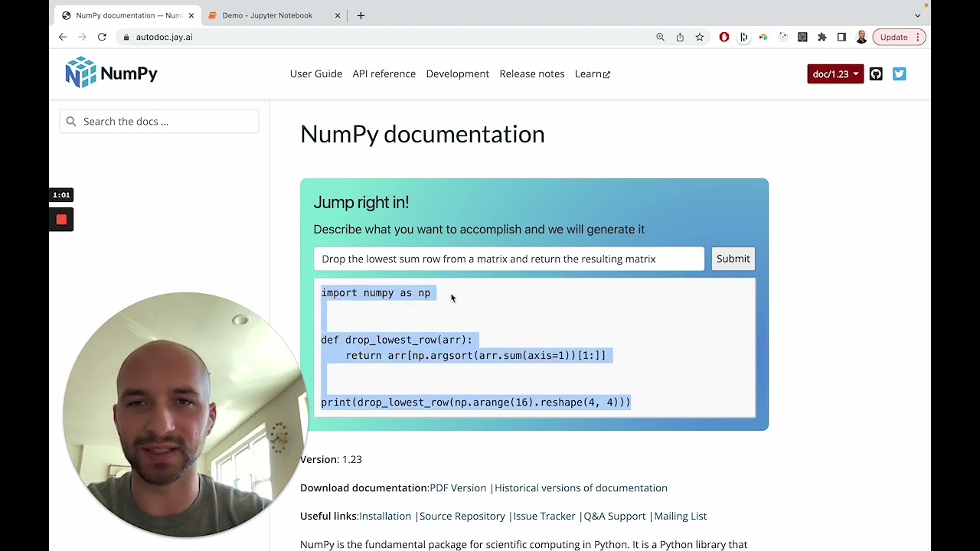Image resolution: width=980 pixels, height=551 pixels.
Task: Click the prompt description text field
Action: click(509, 259)
